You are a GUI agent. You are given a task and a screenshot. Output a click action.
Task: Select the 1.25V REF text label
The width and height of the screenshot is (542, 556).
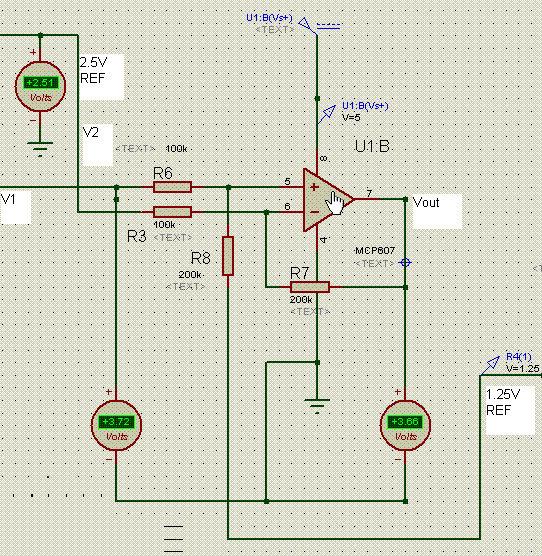coord(503,402)
